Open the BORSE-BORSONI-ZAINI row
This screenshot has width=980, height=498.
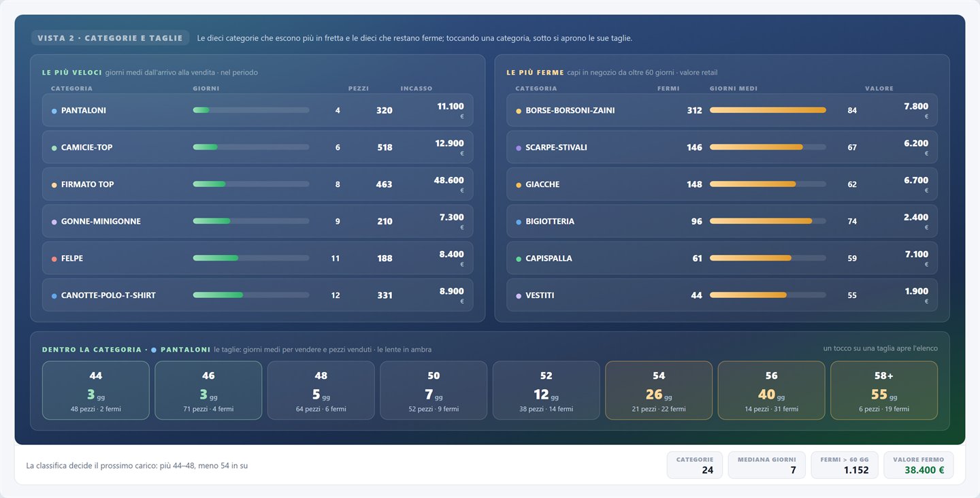[x=722, y=110]
